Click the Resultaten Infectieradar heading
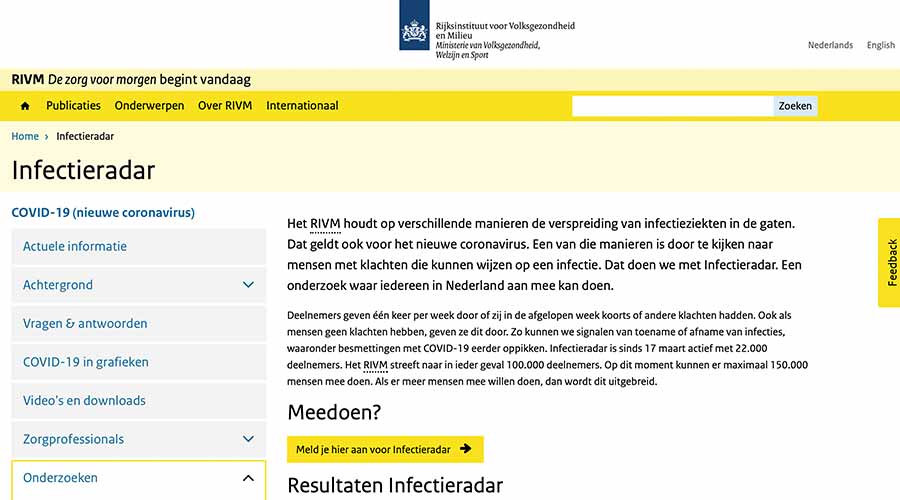 (x=395, y=485)
